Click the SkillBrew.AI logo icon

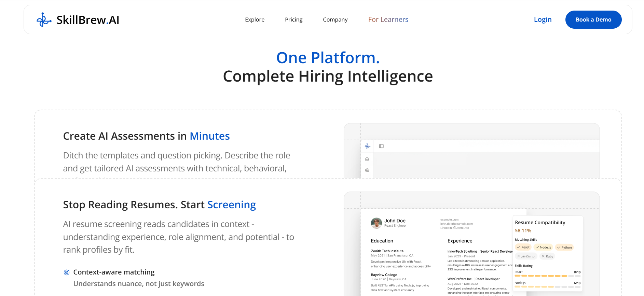pyautogui.click(x=44, y=20)
